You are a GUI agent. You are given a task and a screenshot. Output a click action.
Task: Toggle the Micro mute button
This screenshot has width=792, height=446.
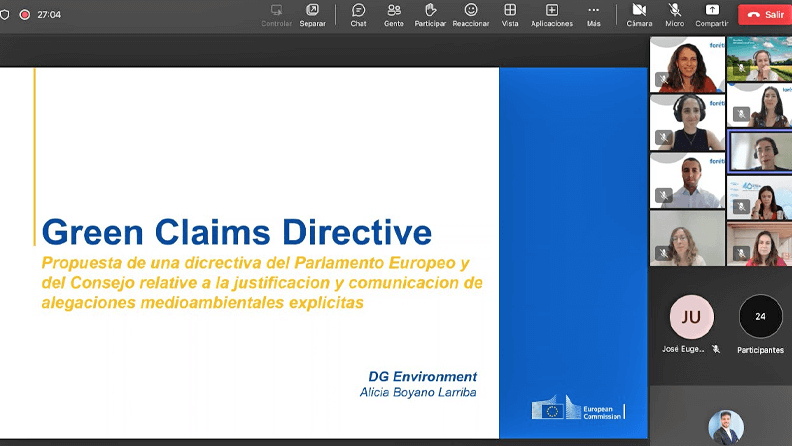click(x=674, y=15)
